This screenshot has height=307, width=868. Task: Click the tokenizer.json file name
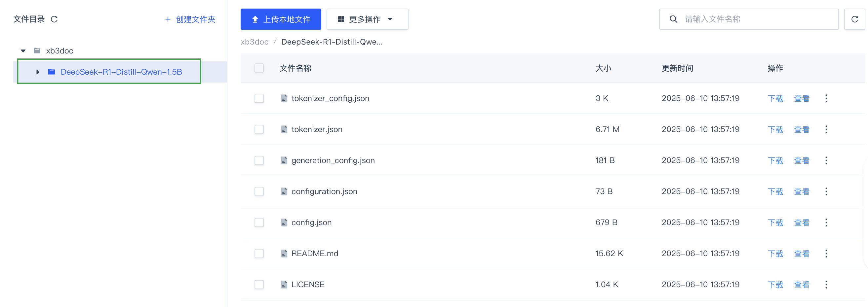tap(317, 129)
